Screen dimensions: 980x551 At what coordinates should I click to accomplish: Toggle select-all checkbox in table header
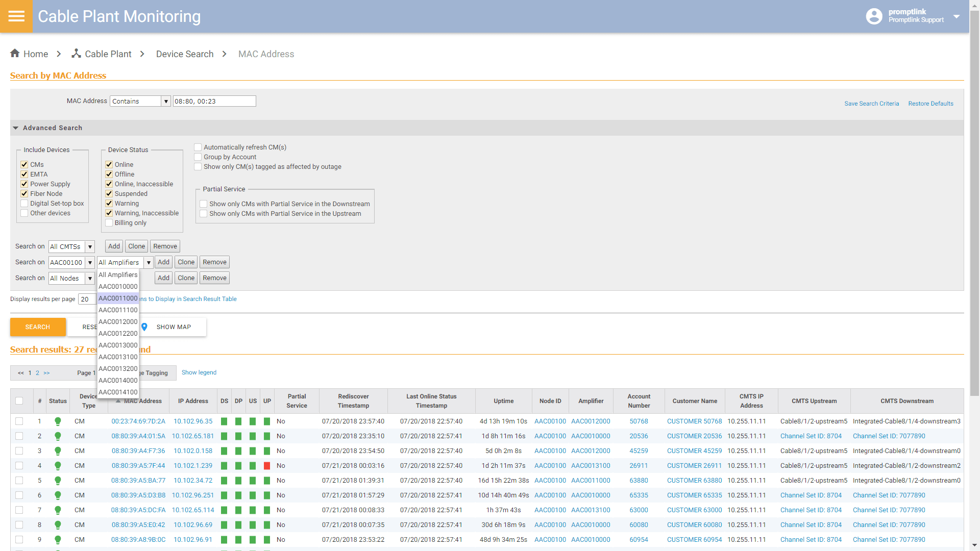(x=19, y=401)
